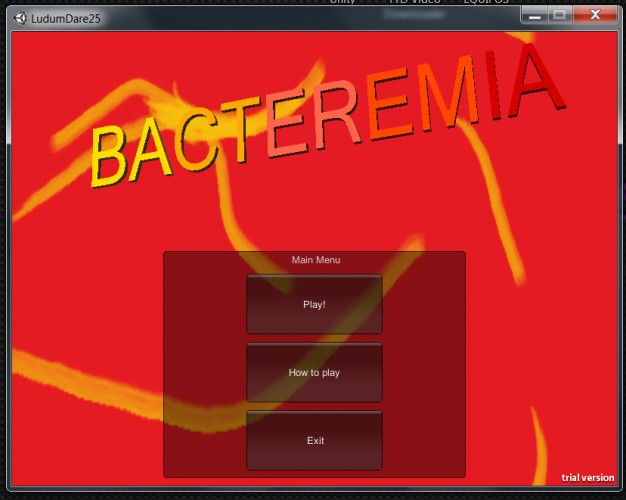Click the orange letter M in the title
This screenshot has width=626, height=500.
[x=449, y=96]
